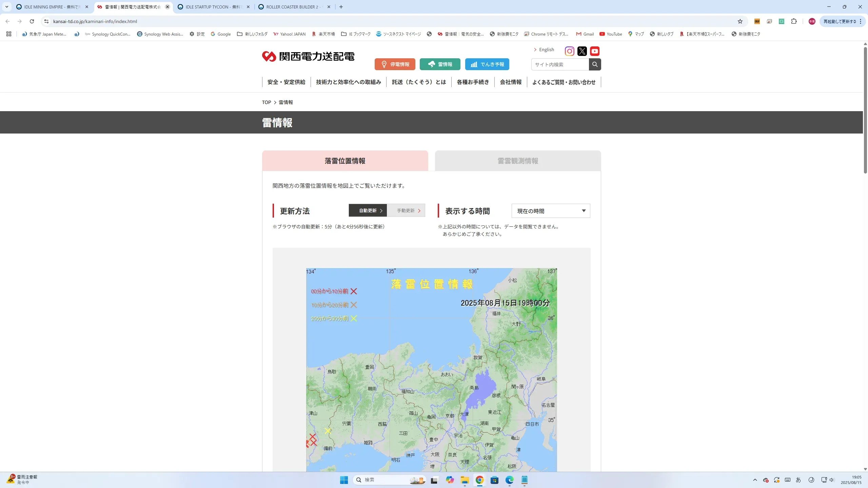Open Chrome extensions puzzle icon
868x488 pixels.
(794, 21)
